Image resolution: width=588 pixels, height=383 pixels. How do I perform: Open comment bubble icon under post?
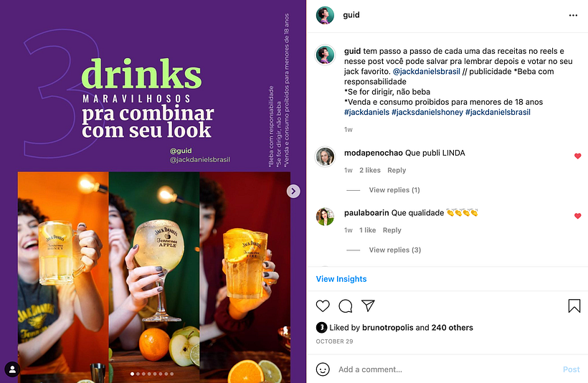point(346,306)
